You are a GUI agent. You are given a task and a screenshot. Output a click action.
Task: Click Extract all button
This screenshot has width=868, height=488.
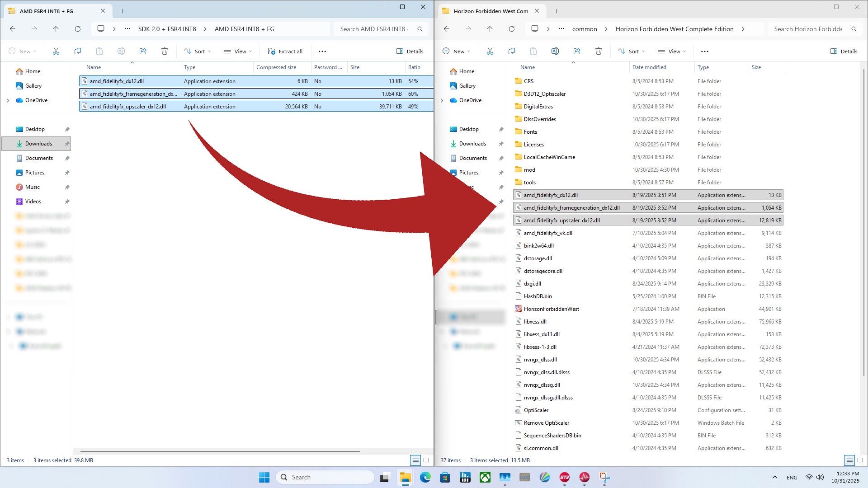(285, 51)
